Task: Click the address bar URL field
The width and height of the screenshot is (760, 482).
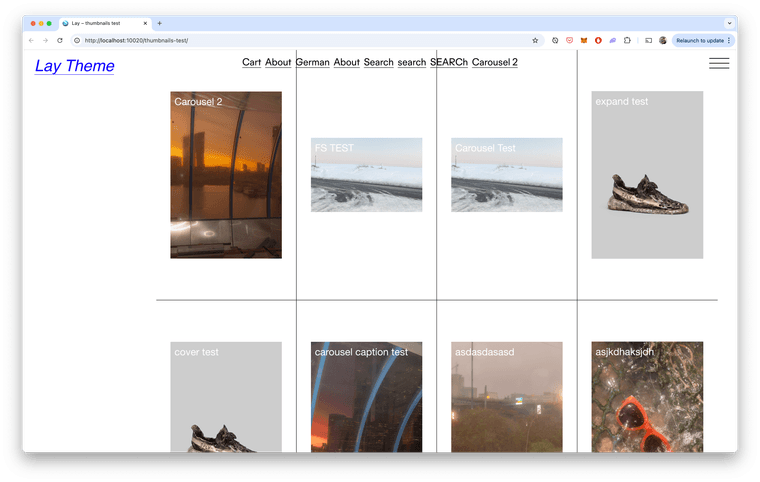Action: tap(300, 40)
